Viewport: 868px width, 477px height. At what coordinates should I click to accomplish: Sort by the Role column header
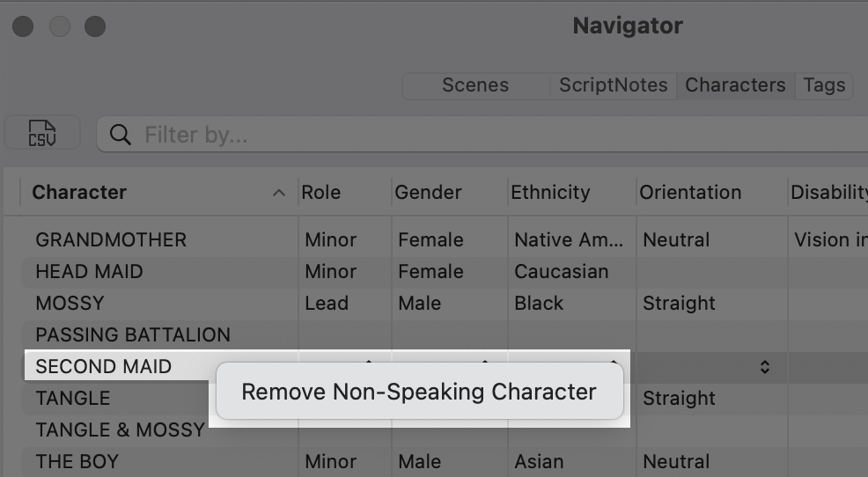(x=321, y=193)
